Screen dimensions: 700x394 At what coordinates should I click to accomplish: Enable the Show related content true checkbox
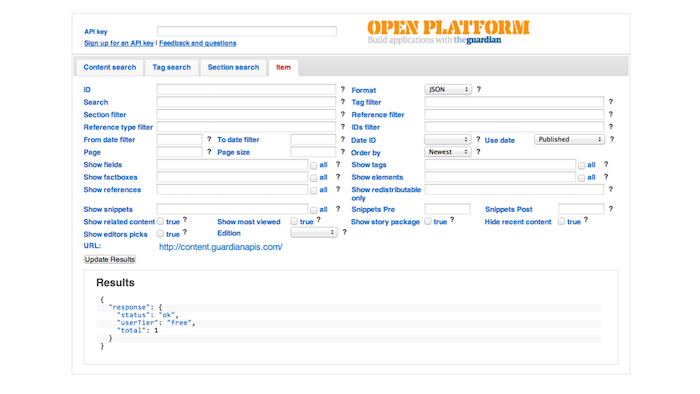[x=161, y=221]
